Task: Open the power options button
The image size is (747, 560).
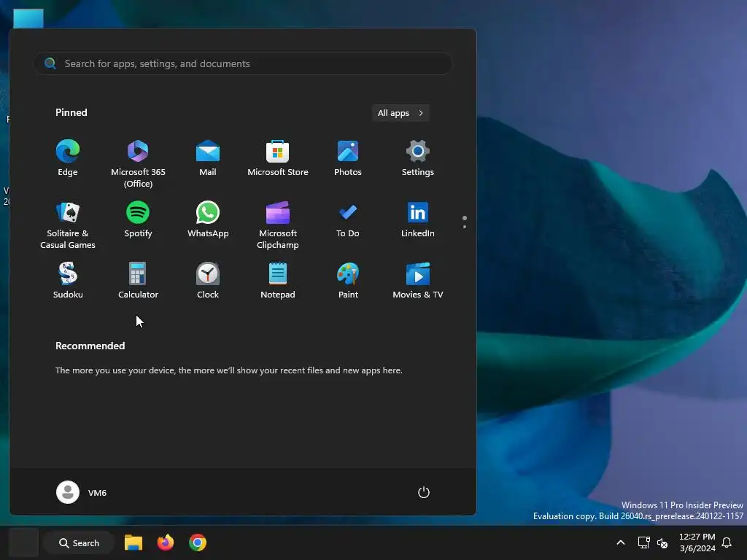Action: click(424, 492)
